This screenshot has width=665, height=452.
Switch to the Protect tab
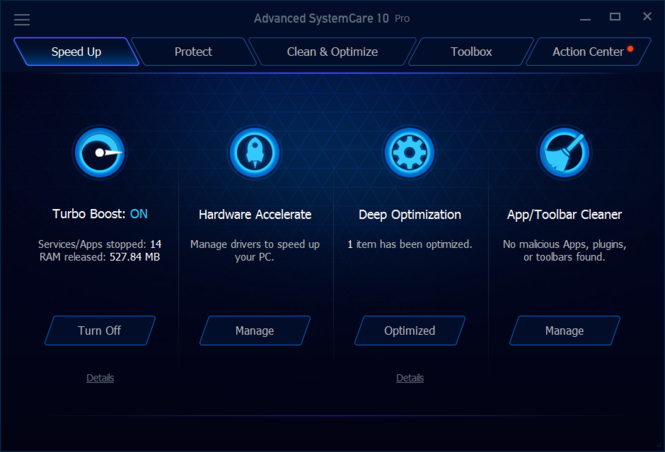(193, 52)
